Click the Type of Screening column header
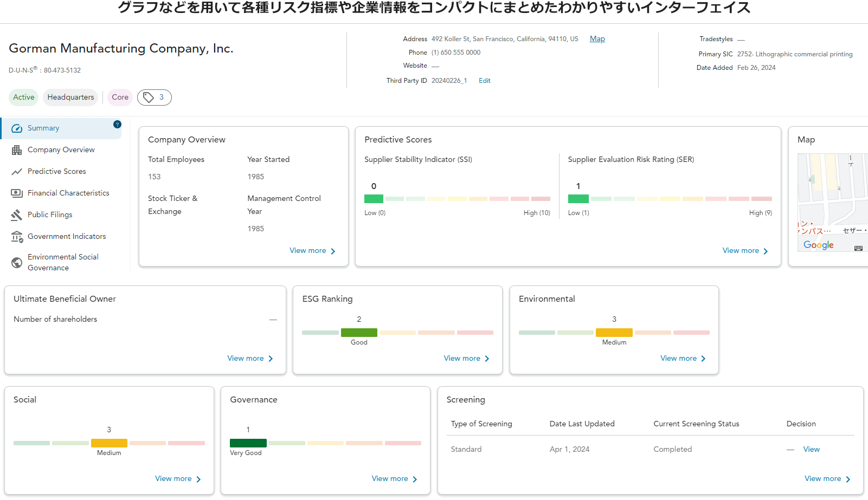This screenshot has height=500, width=868. click(481, 424)
